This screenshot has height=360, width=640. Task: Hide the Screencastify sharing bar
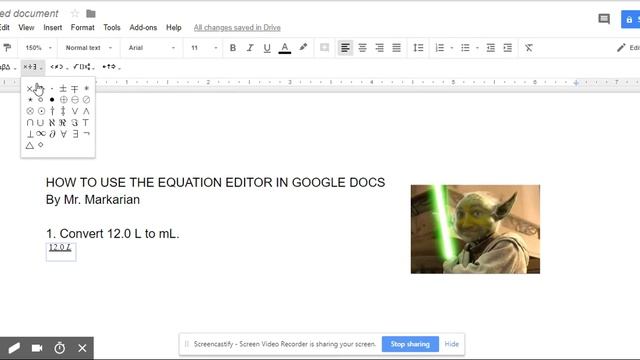pyautogui.click(x=451, y=344)
